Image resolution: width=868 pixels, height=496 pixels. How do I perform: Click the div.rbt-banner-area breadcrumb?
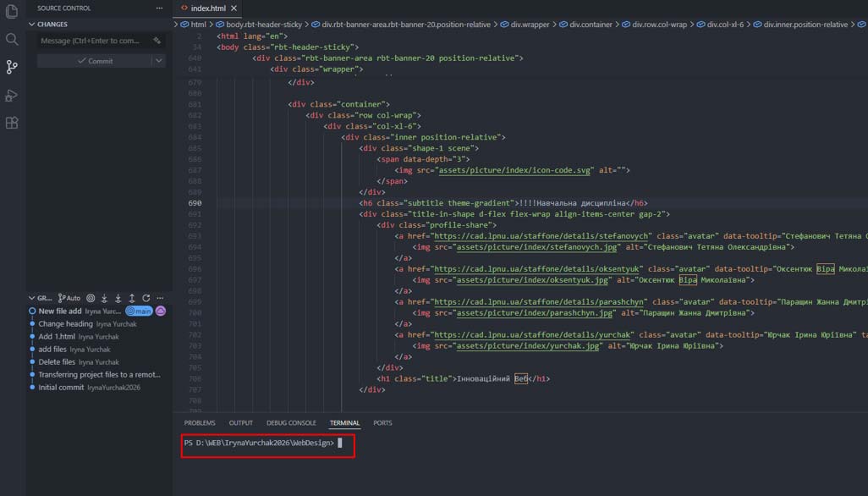tap(401, 25)
